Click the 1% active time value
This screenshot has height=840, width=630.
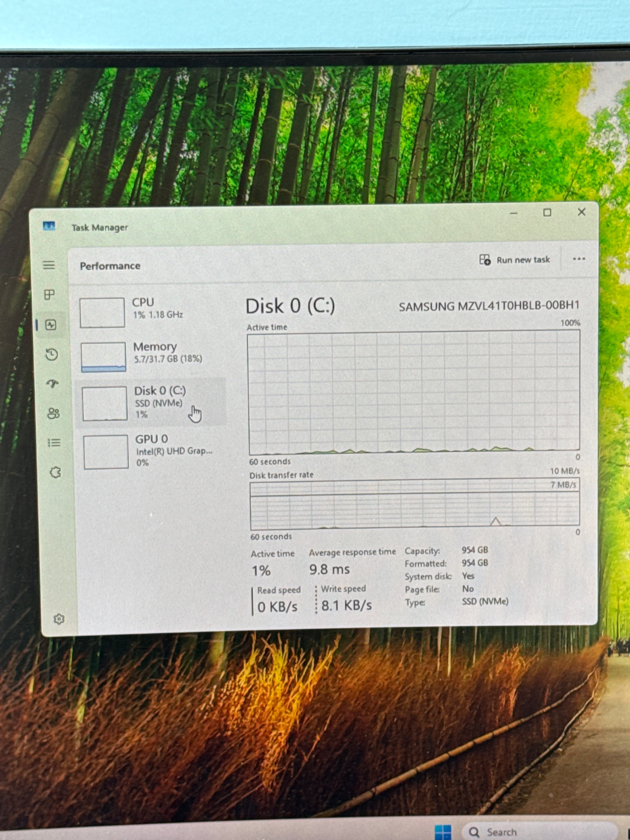click(x=261, y=570)
